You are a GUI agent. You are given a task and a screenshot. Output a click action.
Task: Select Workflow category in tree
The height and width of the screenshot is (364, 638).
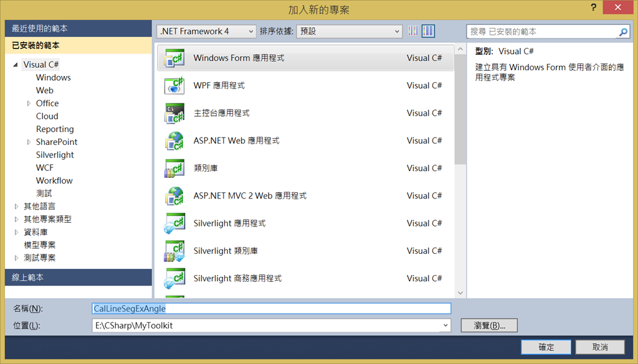click(x=54, y=181)
